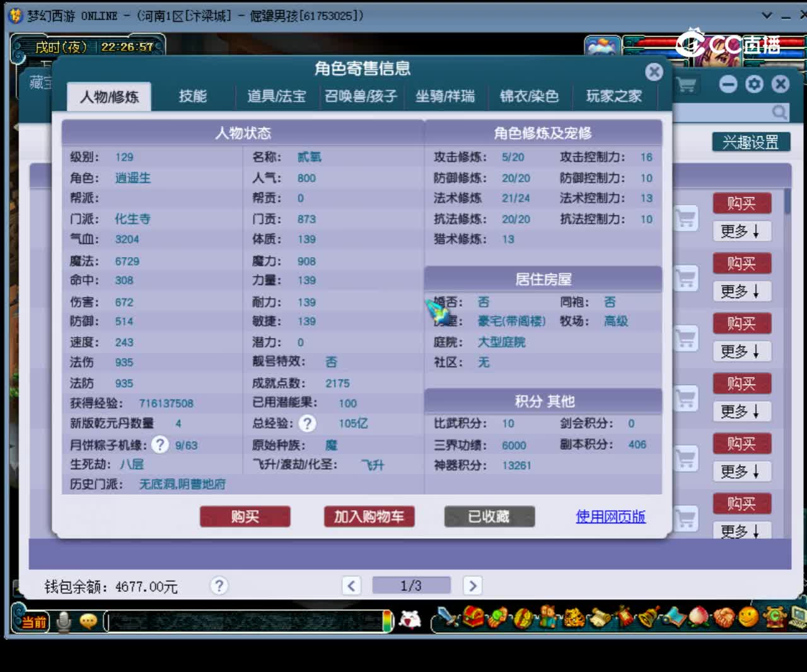
Task: Click the 当前 chat channel button
Action: (x=33, y=623)
